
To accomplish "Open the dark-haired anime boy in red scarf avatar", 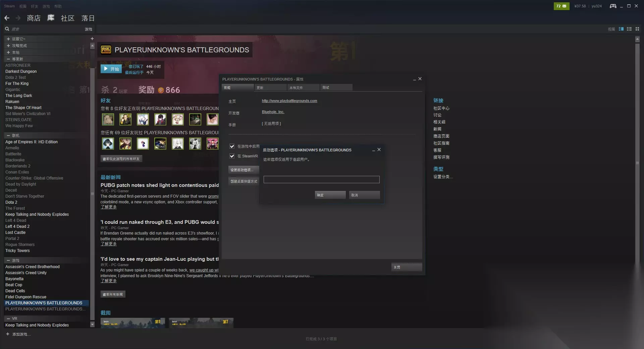I will (160, 119).
